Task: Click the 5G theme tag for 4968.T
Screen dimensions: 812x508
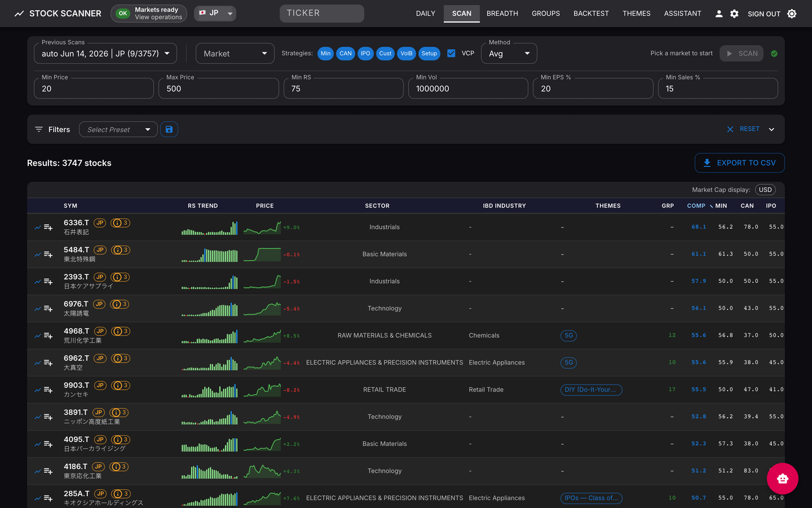Action: 568,336
